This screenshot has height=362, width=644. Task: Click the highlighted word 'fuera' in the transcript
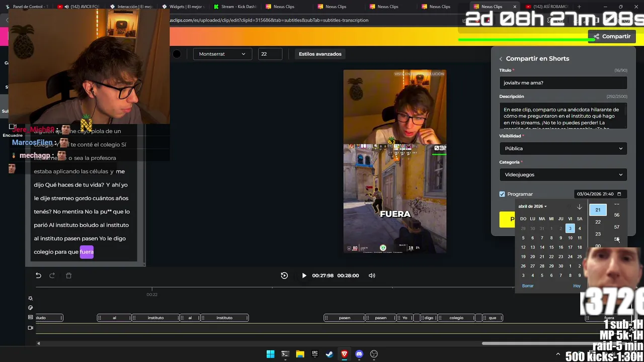[x=87, y=252]
